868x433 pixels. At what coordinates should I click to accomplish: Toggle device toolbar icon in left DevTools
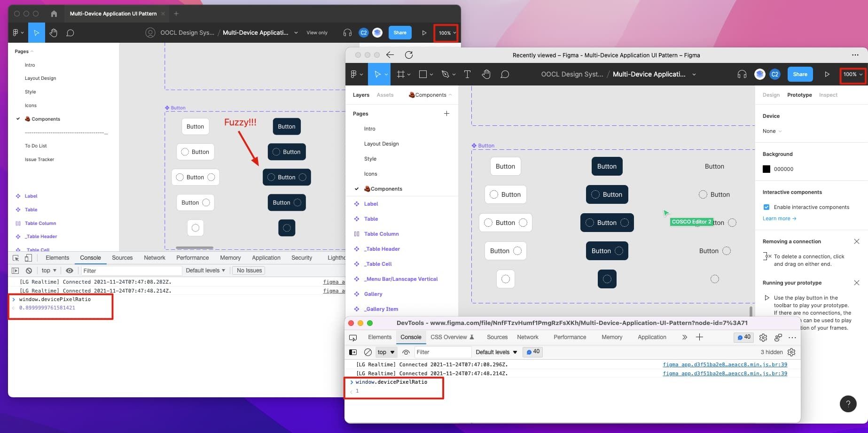coord(28,258)
